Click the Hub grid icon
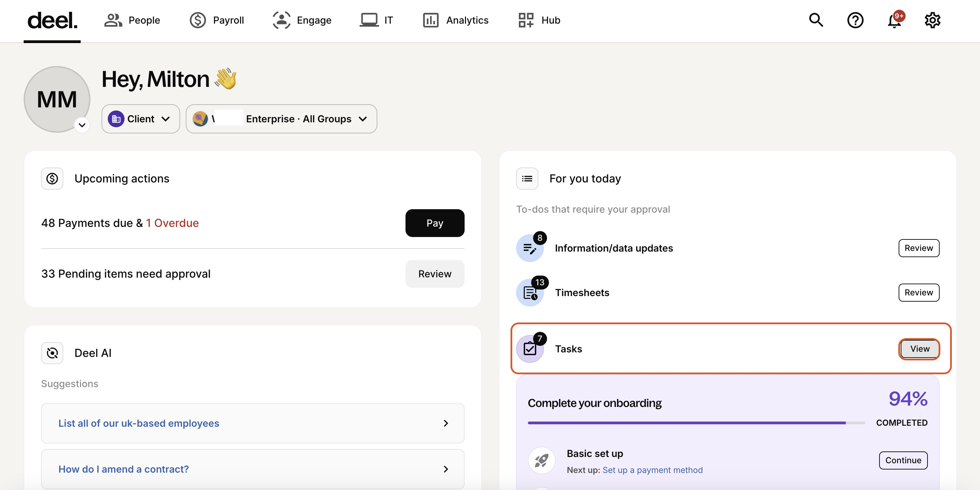Image resolution: width=980 pixels, height=490 pixels. 526,20
